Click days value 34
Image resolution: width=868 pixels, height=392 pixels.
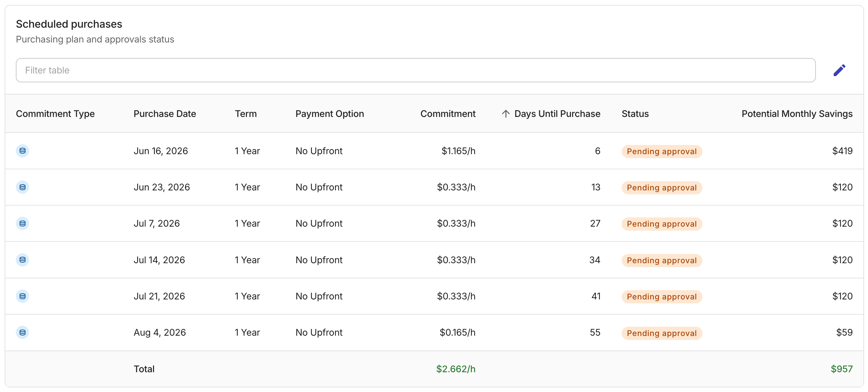click(x=595, y=260)
